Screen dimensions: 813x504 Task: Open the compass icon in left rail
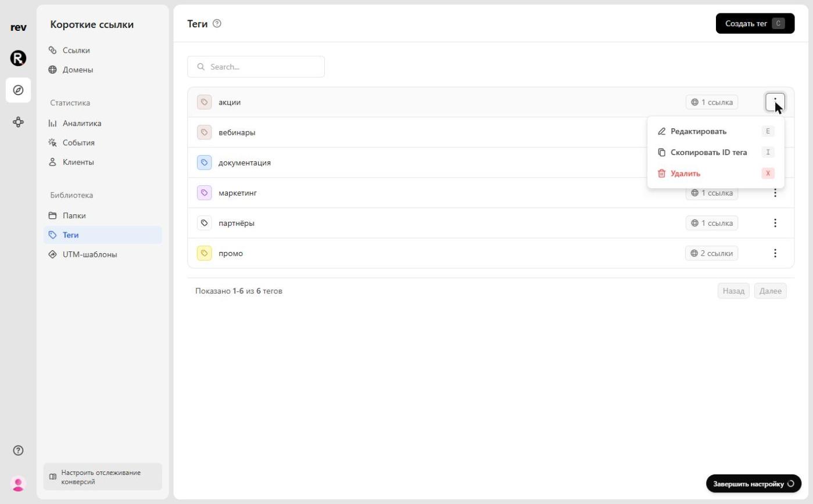[x=18, y=90]
